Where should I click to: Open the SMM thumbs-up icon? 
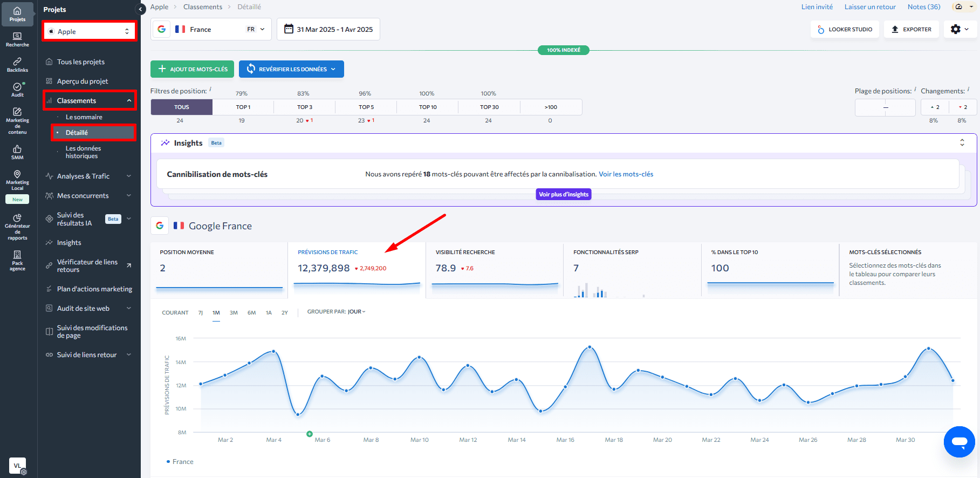(17, 152)
